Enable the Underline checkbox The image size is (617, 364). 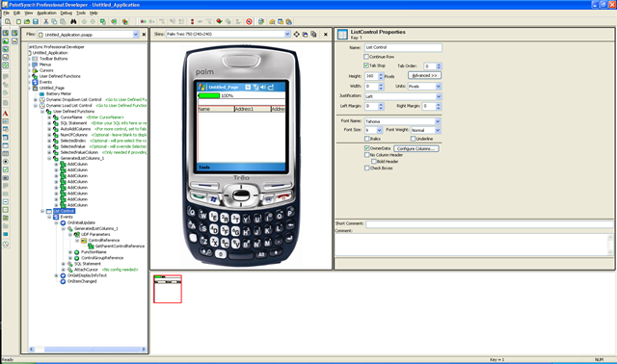pos(414,139)
